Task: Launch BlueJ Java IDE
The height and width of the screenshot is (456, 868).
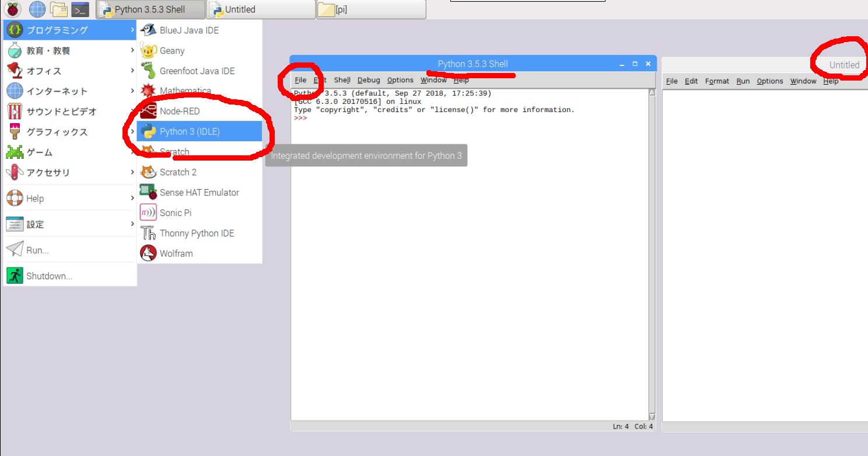Action: tap(189, 30)
